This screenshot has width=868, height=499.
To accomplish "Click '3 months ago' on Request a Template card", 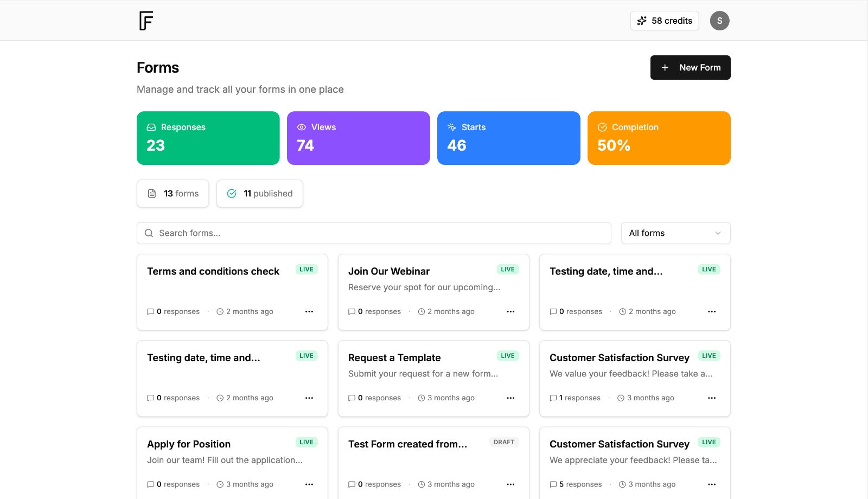I will click(446, 398).
